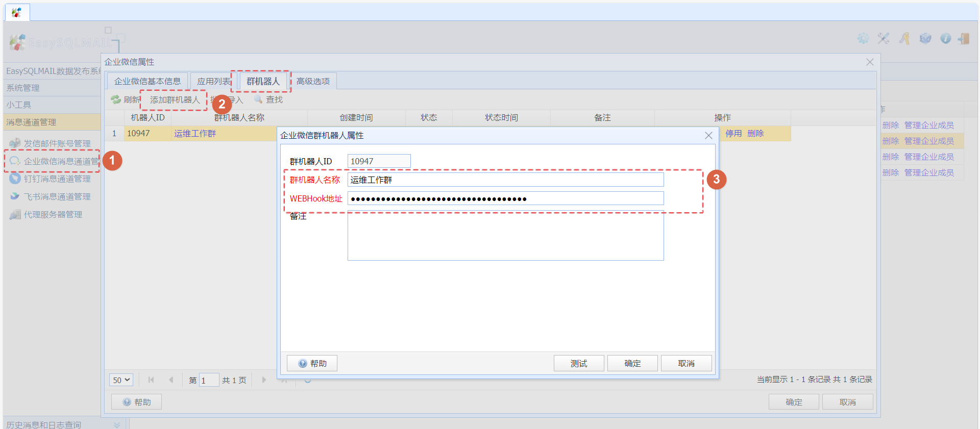Click 帮助 in the robot properties dialog

coord(312,363)
